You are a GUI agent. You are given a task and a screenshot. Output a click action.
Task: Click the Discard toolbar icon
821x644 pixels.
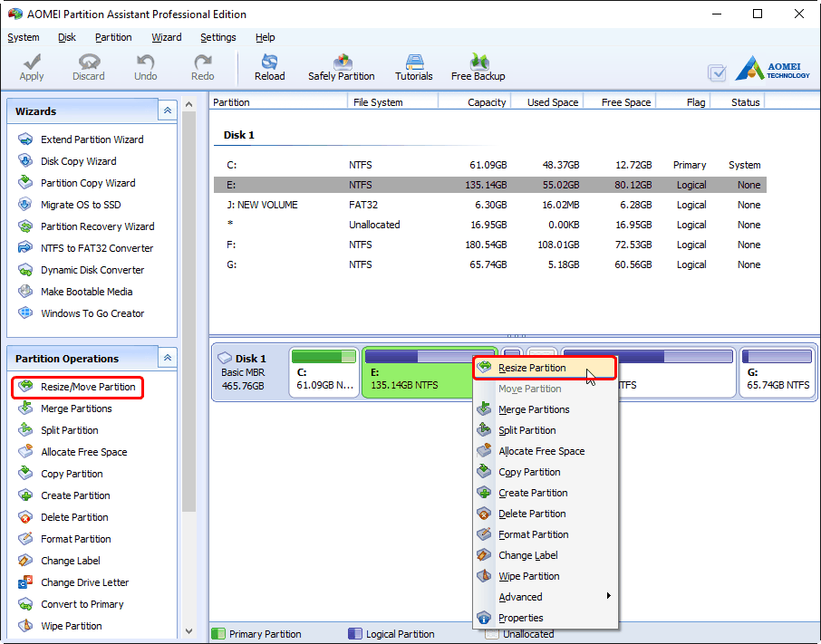(89, 62)
